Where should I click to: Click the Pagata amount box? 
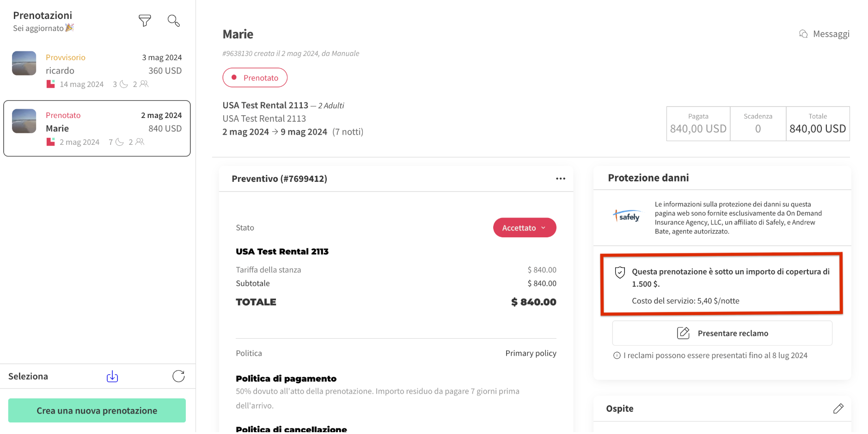[698, 124]
